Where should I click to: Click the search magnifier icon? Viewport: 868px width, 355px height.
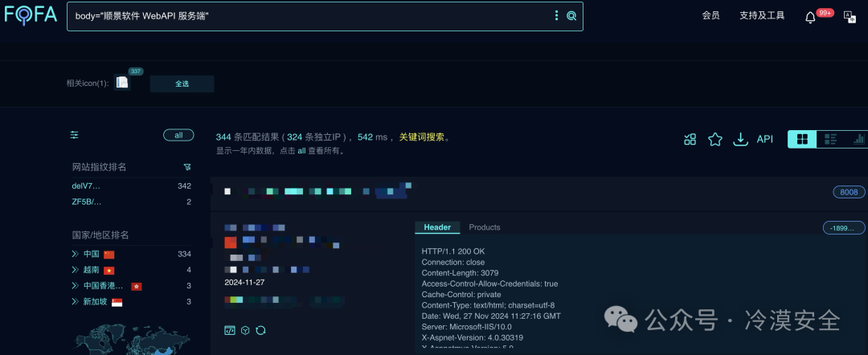click(x=571, y=15)
